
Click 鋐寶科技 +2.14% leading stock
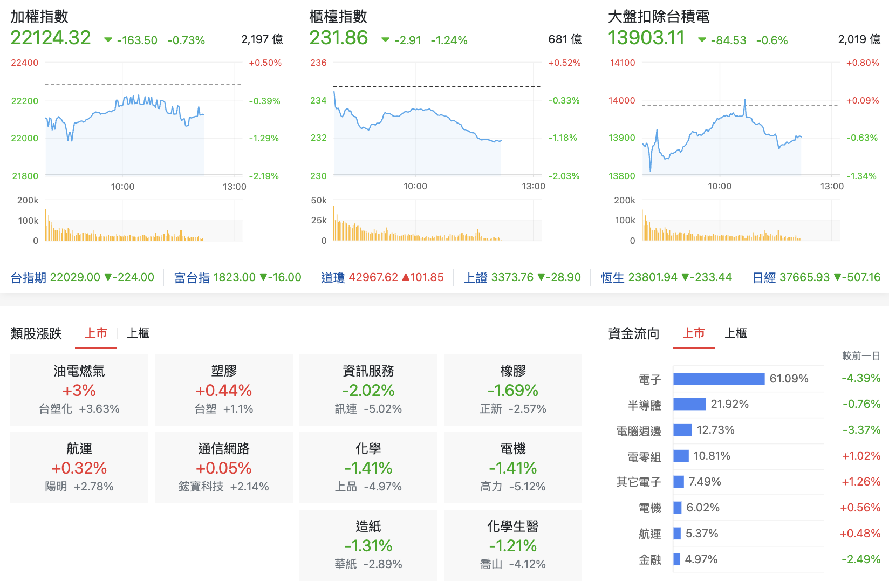click(x=224, y=487)
